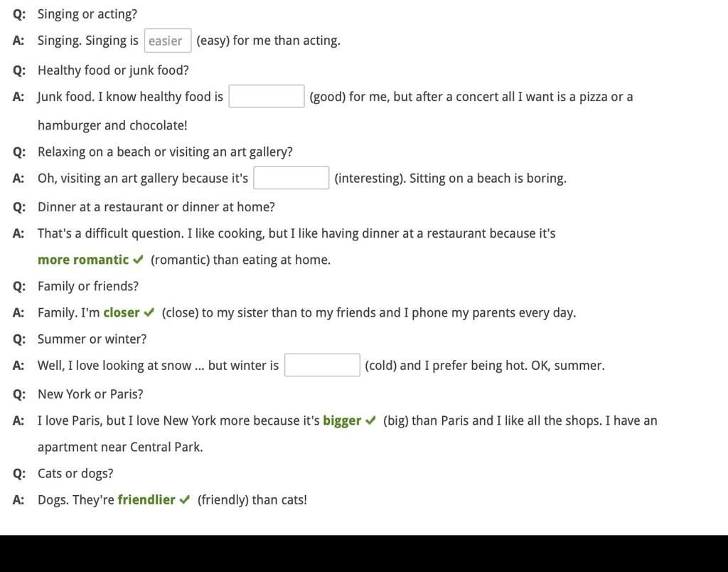The image size is (728, 572).
Task: Click the empty blank before '(interesting)'
Action: (x=291, y=177)
